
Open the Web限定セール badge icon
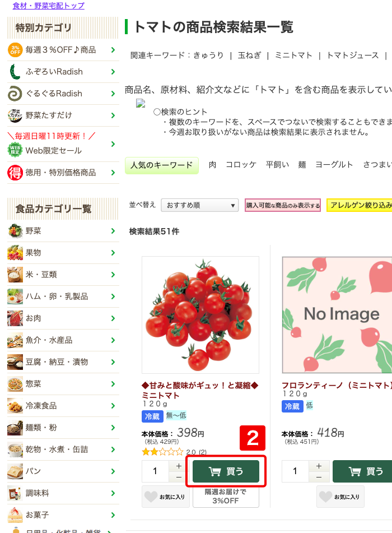(x=15, y=150)
